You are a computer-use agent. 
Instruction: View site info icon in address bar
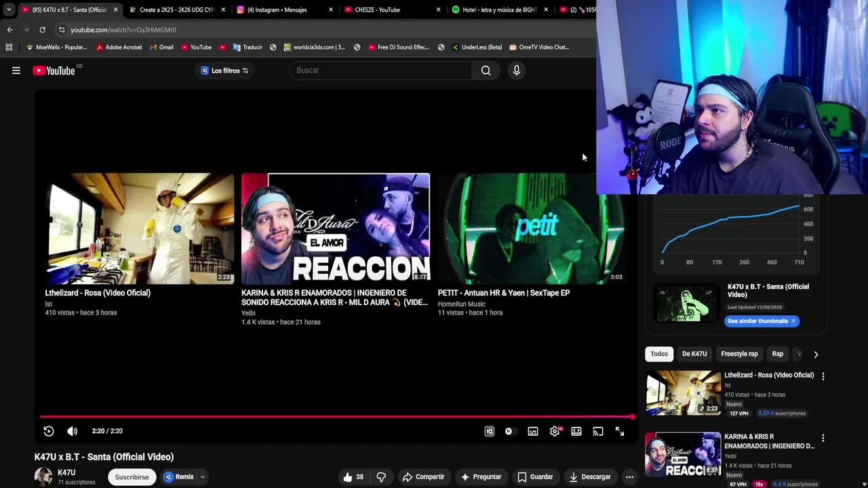pyautogui.click(x=62, y=30)
